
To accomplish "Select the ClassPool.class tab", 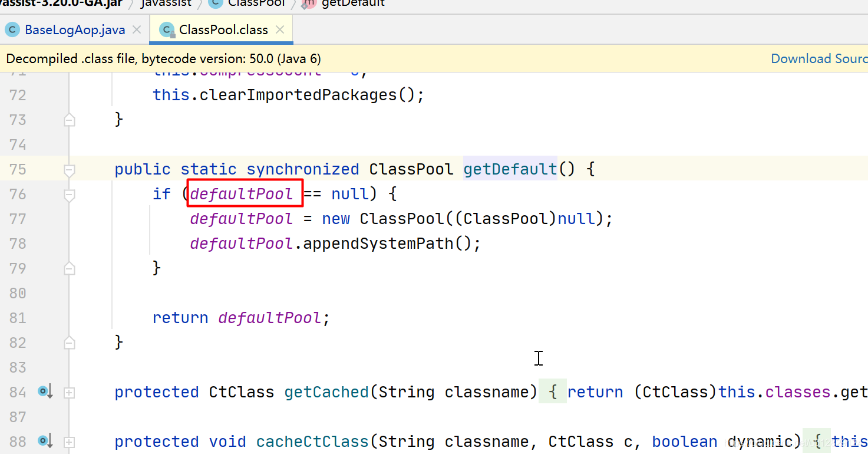I will (x=223, y=29).
